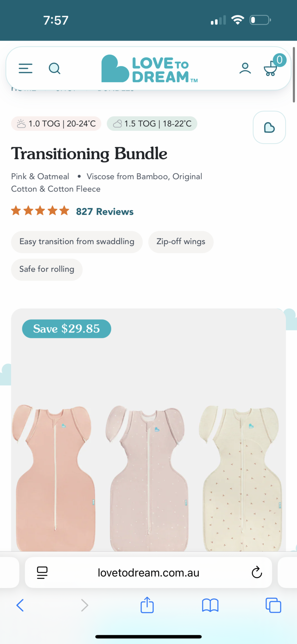Click the Love To Dream logo
The width and height of the screenshot is (297, 644).
149,68
